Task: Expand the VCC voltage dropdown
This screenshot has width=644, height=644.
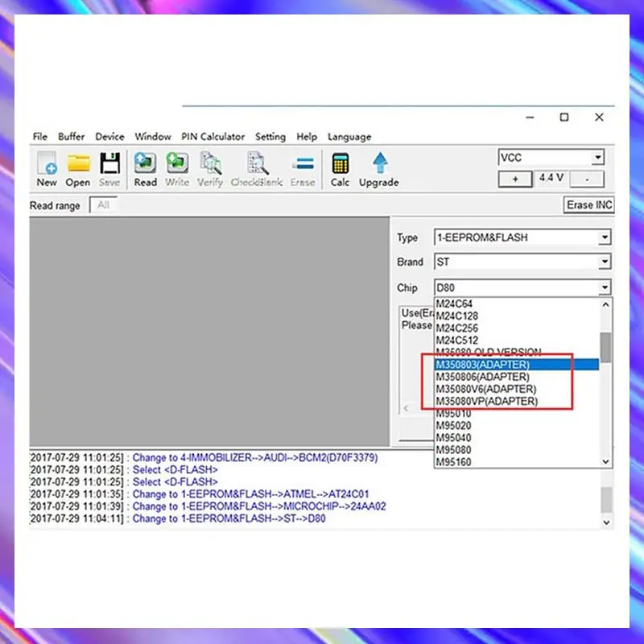Action: (598, 157)
